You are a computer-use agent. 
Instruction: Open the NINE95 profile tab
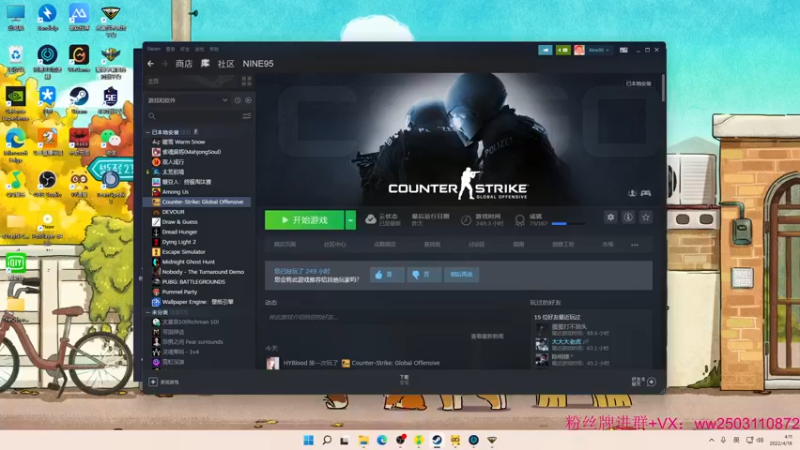click(258, 64)
